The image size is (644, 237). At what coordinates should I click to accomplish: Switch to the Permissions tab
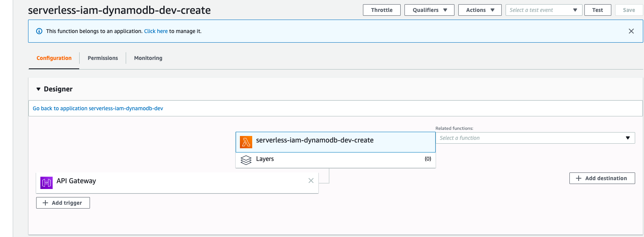pos(103,58)
